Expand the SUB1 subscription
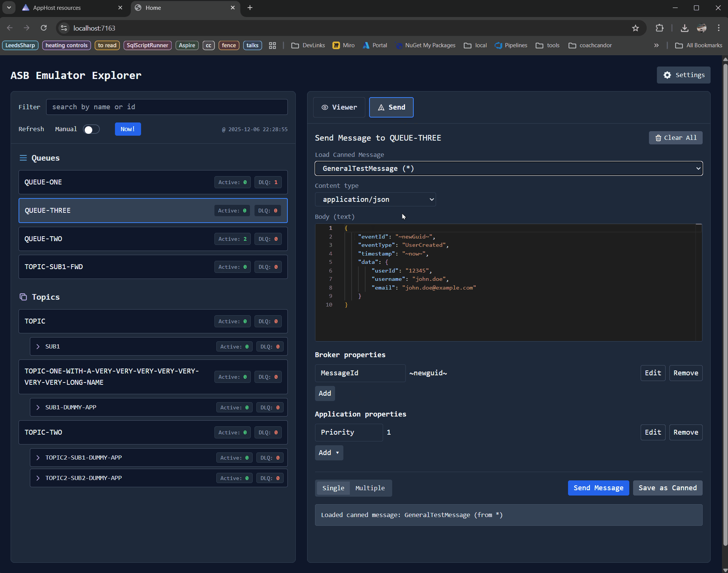This screenshot has height=573, width=728. (x=38, y=346)
